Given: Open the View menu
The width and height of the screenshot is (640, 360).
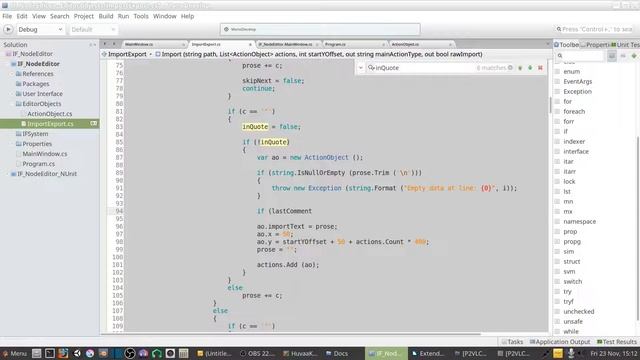Looking at the screenshot, I should (39, 16).
